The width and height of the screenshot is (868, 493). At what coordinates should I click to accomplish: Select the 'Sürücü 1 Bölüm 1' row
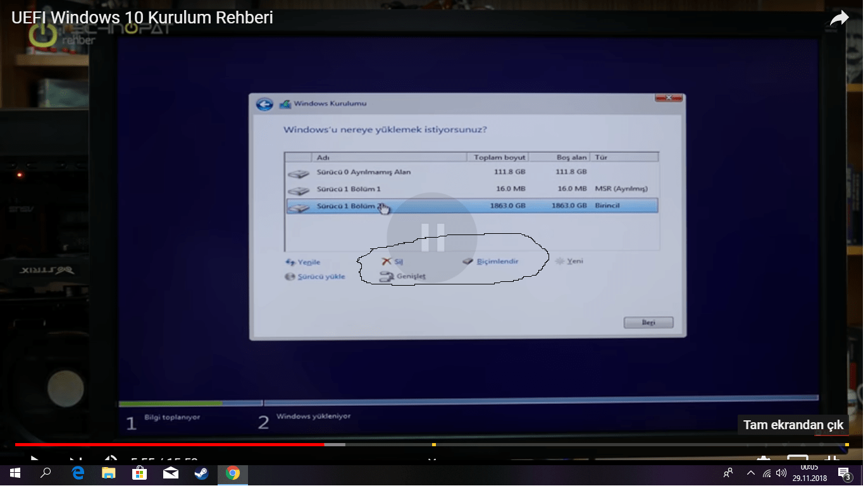pyautogui.click(x=472, y=189)
